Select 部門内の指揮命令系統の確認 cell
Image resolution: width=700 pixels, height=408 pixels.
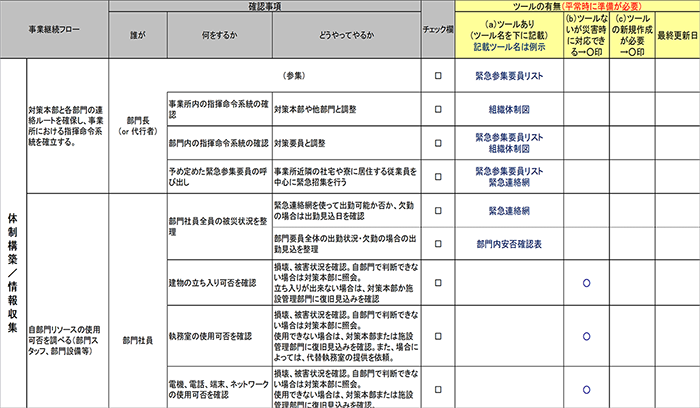(x=220, y=143)
